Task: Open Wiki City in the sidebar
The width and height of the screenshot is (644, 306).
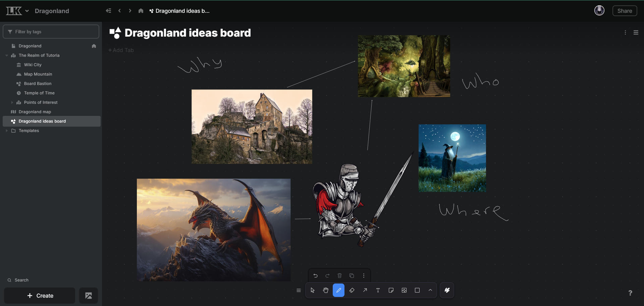Action: 34,64
